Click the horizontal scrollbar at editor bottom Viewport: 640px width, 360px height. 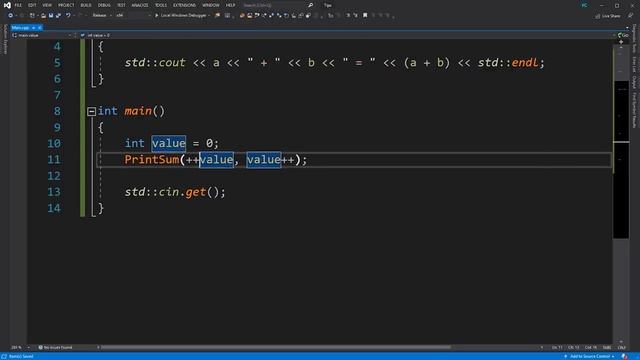276,347
